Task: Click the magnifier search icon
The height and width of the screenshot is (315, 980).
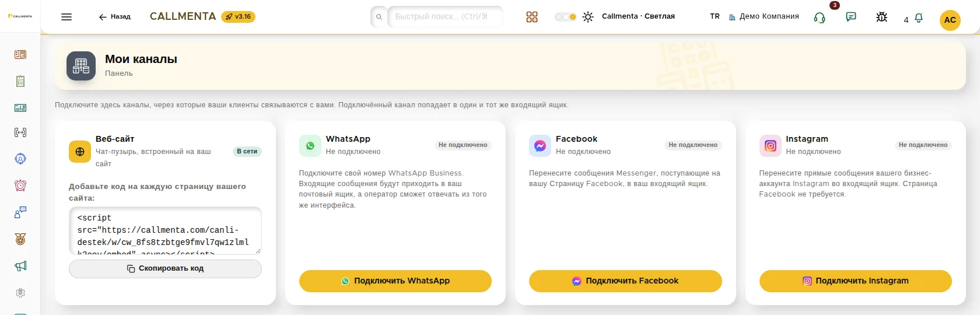Action: point(379,17)
